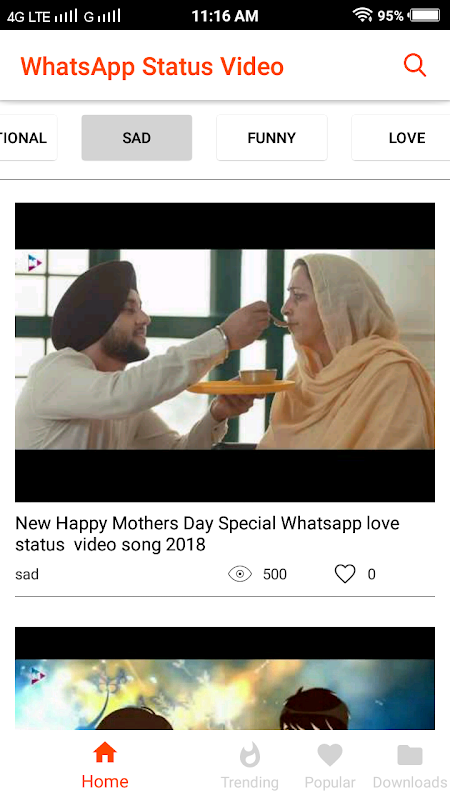Open the Downloads folder icon

410,755
